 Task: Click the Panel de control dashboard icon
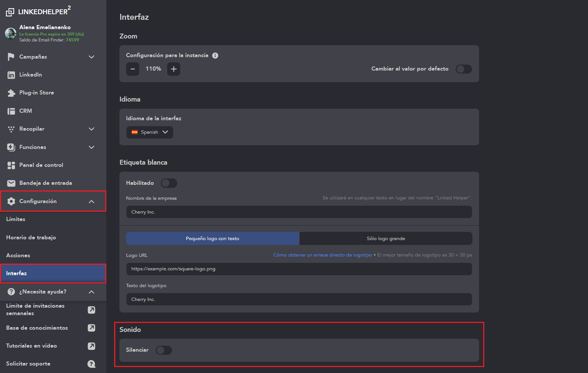point(11,165)
